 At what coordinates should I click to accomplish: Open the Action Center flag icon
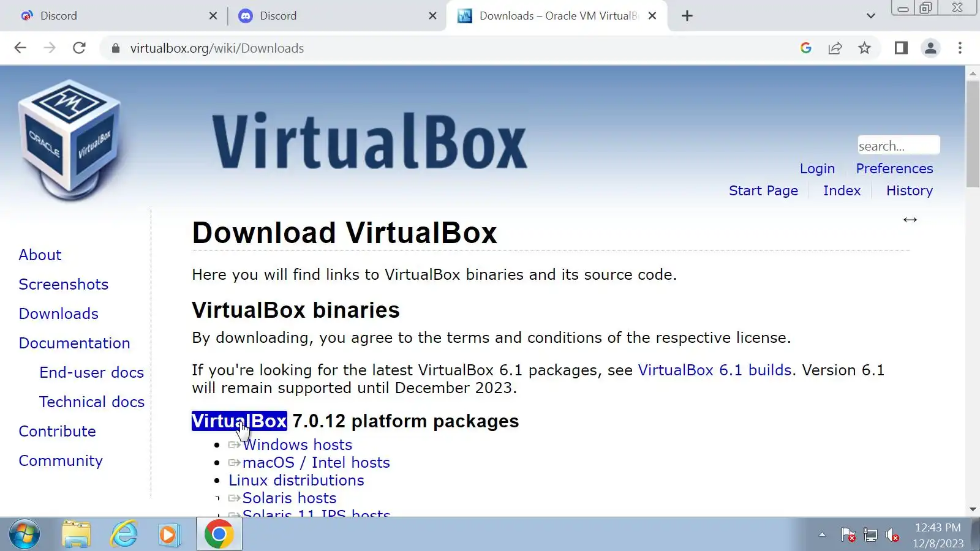[x=848, y=535]
